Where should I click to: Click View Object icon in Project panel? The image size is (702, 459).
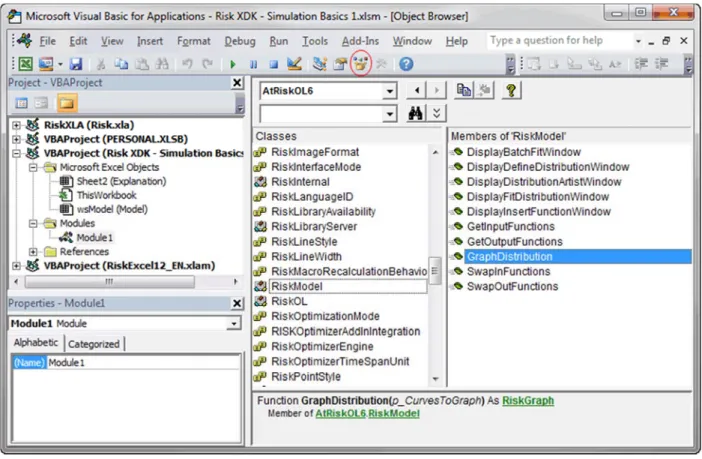click(x=41, y=103)
